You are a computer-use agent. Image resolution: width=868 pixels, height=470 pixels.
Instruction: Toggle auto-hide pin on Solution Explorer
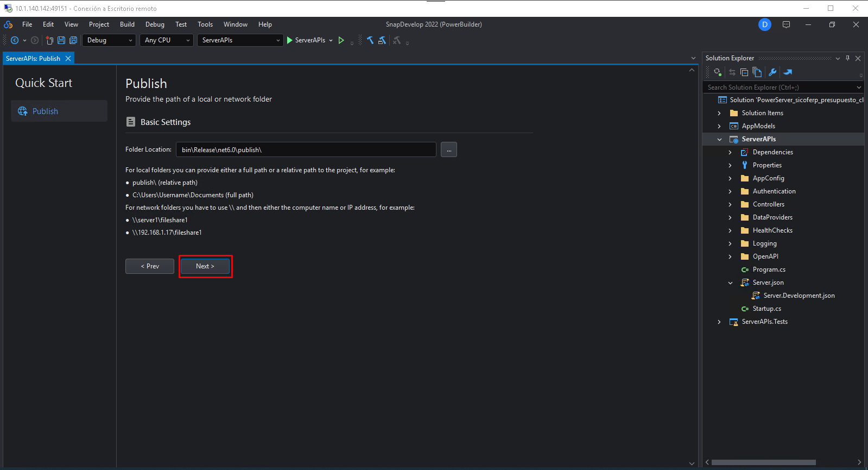pos(847,58)
